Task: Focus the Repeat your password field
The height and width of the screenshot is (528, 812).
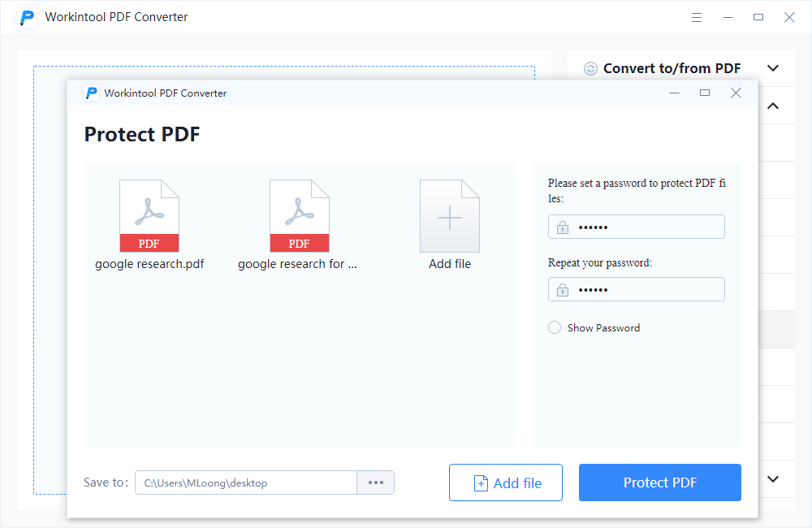Action: (x=637, y=289)
